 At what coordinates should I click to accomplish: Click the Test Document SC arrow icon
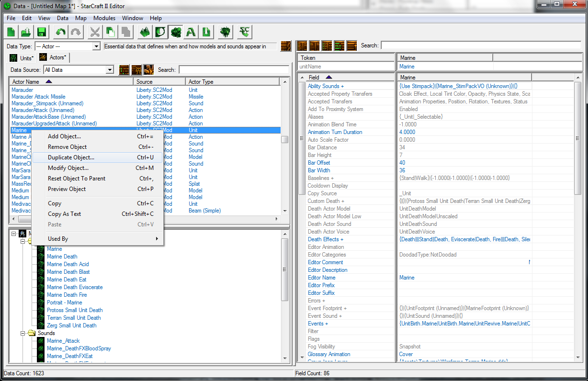(245, 32)
